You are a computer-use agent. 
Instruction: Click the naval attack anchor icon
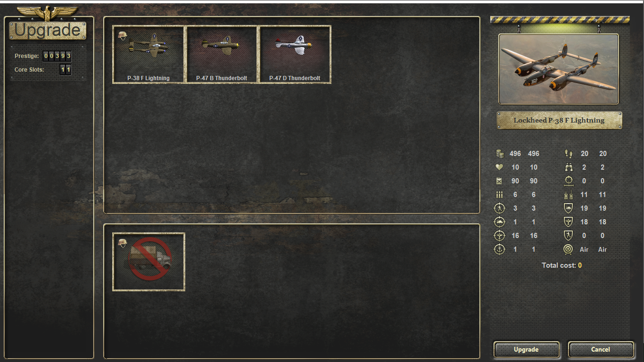pos(500,249)
